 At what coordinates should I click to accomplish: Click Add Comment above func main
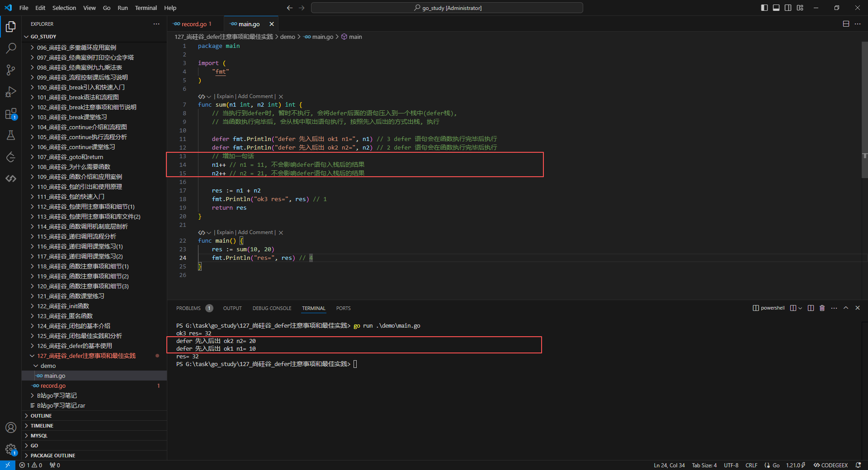[255, 233]
